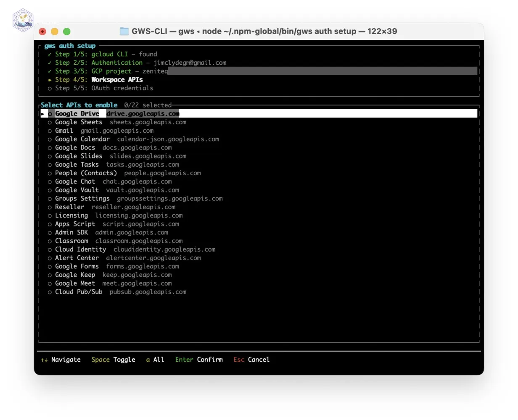Select the Cloud Pub/Sub row label
Viewport: 518px width, 420px height.
coord(79,292)
